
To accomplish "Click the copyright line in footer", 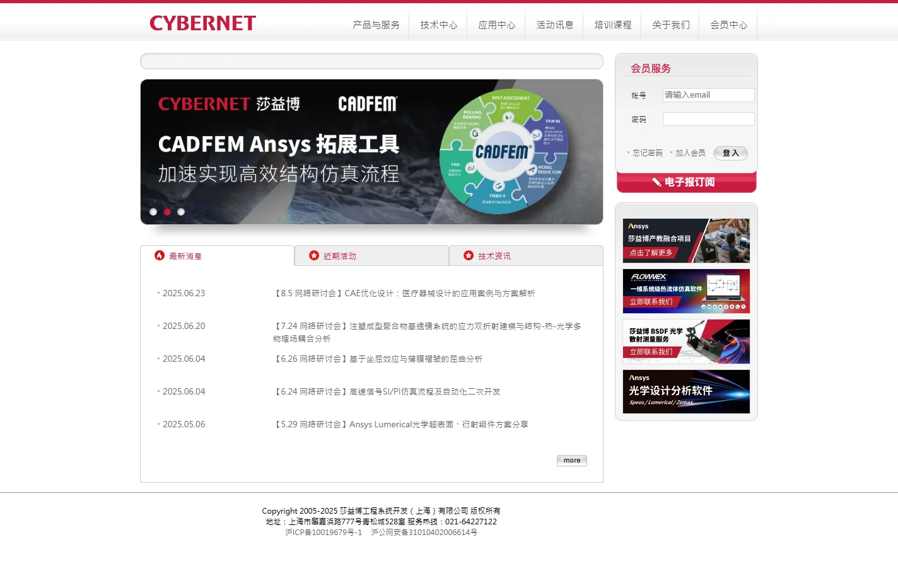I will (381, 511).
